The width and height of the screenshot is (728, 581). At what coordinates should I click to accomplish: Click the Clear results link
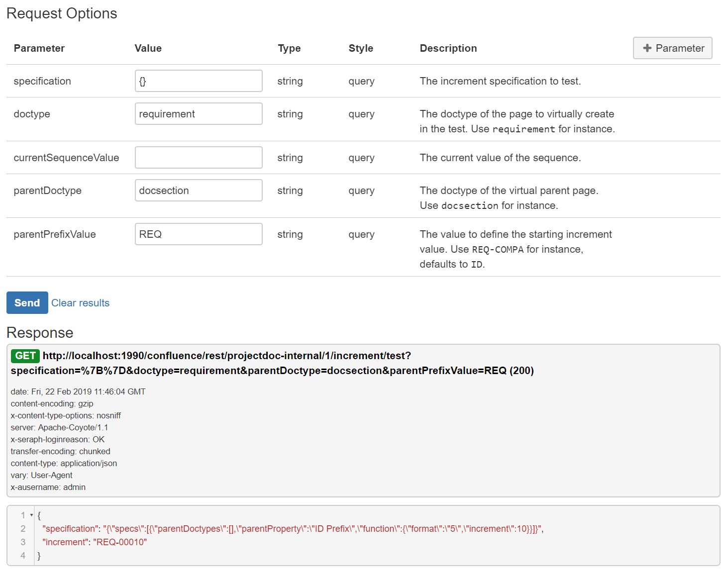click(80, 303)
